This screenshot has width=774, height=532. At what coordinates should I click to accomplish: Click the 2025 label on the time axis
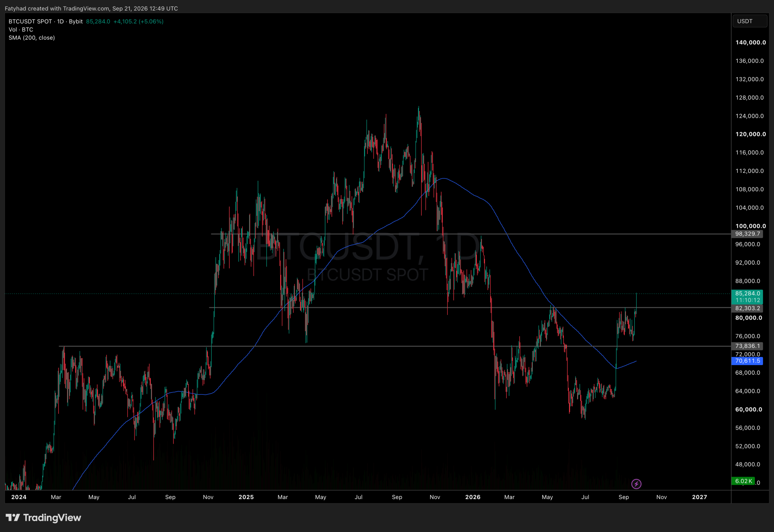pos(246,497)
